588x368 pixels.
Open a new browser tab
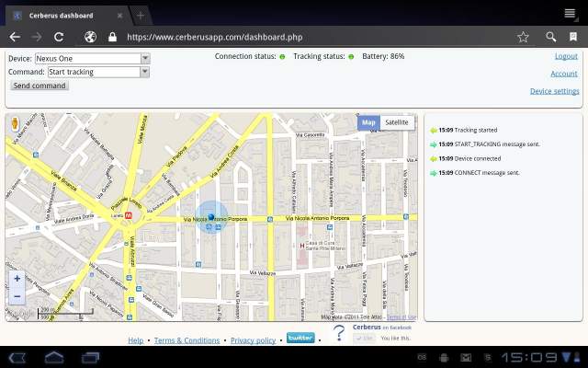point(141,16)
